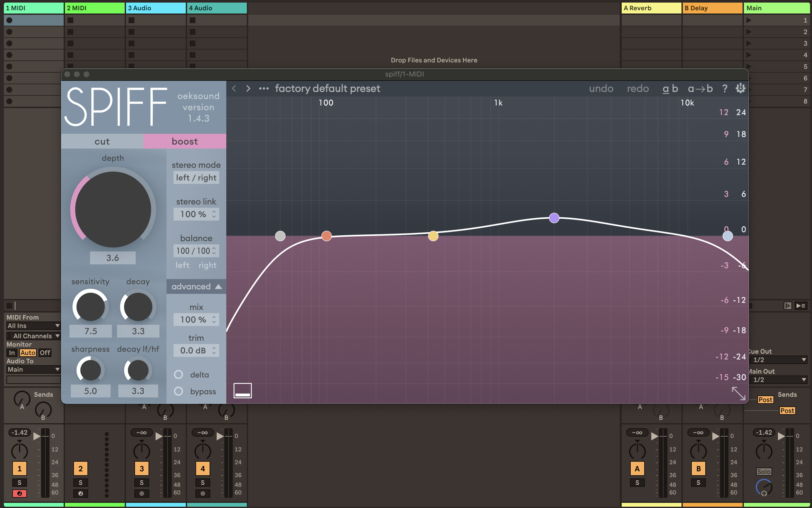This screenshot has width=812, height=508.
Task: Set Monitor to In
Action: (12, 352)
